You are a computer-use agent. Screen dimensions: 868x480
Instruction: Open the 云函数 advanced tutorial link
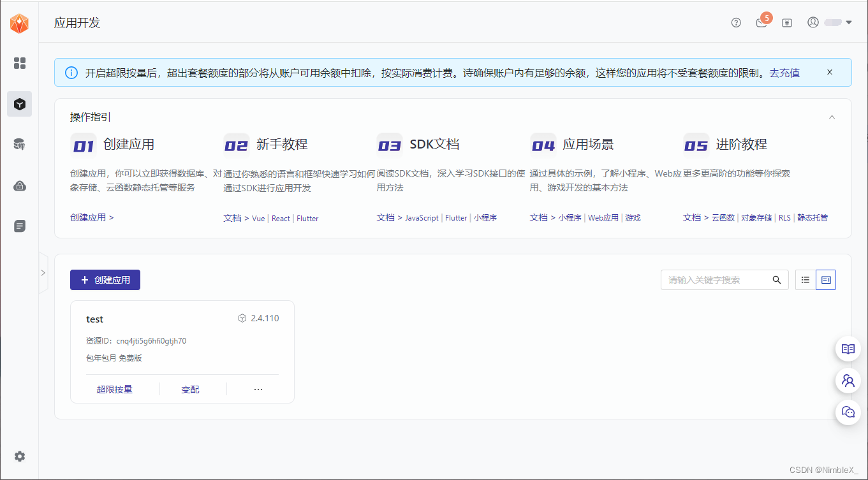723,217
